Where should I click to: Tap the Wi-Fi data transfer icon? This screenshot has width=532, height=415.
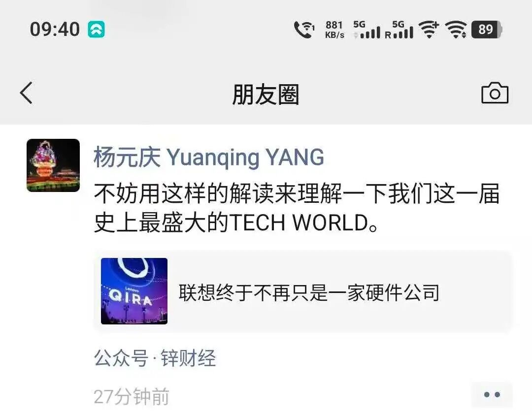[x=456, y=30]
